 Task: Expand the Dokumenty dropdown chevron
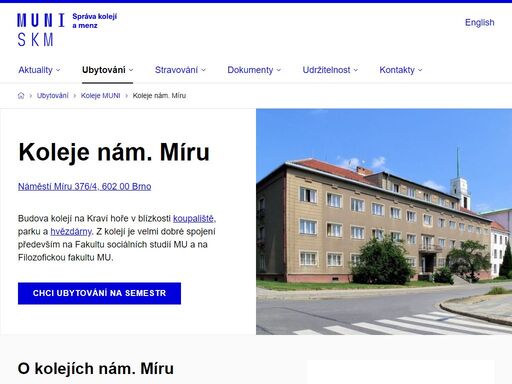tap(279, 70)
